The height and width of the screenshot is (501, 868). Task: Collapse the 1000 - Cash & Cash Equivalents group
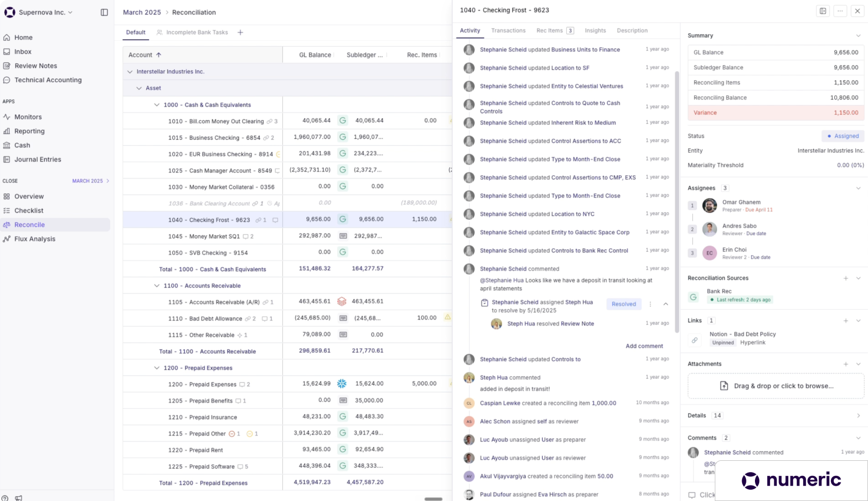157,105
